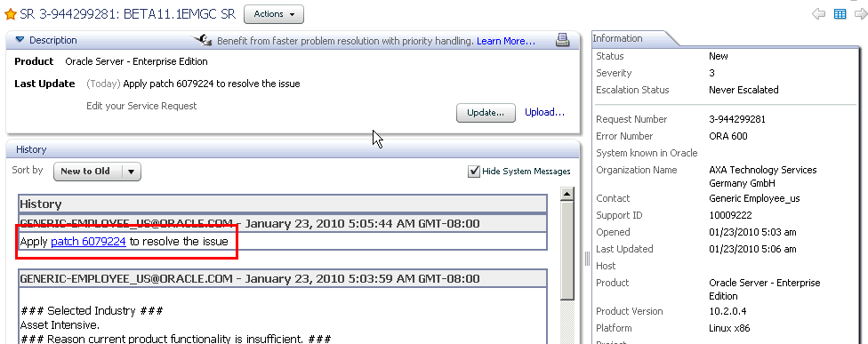
Task: Click the History entry header dated 5:03:59 AM
Action: point(282,279)
